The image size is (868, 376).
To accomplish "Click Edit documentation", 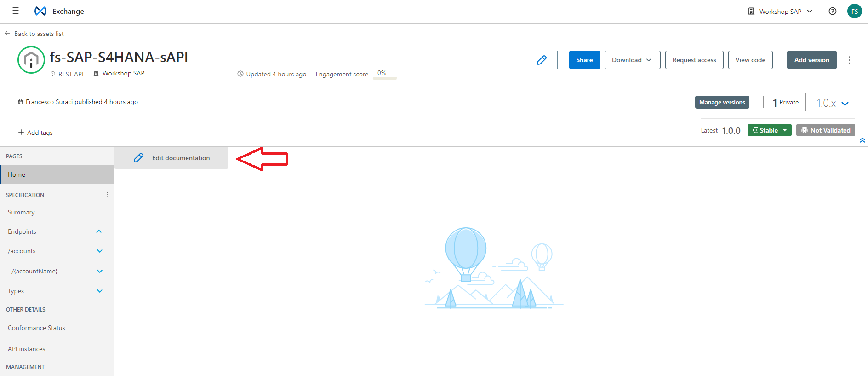I will [x=171, y=158].
